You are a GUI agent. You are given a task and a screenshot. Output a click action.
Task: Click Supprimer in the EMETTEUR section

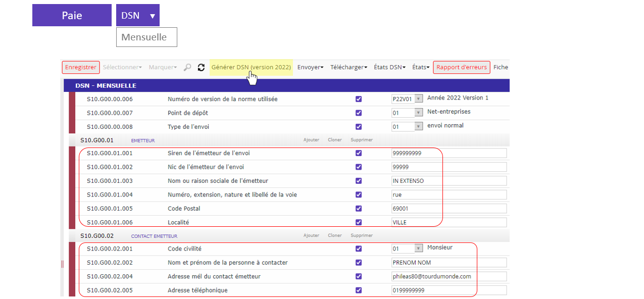(362, 140)
